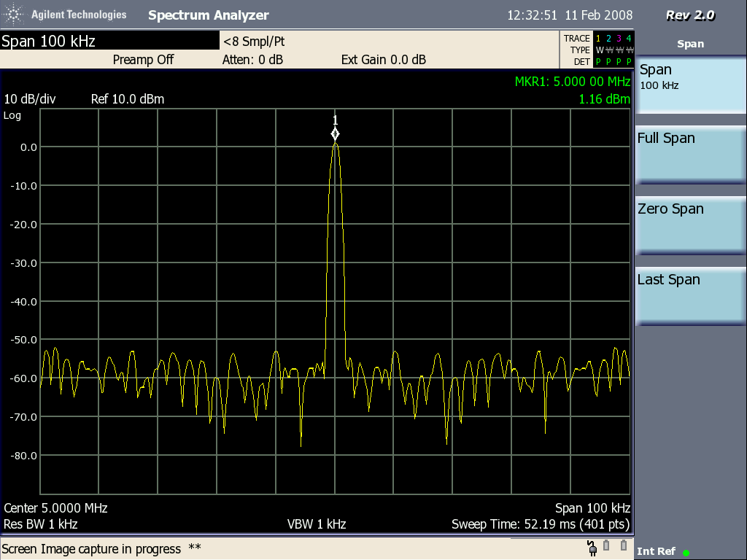This screenshot has width=747, height=560.
Task: Select the Full Span softkey
Action: 690,155
